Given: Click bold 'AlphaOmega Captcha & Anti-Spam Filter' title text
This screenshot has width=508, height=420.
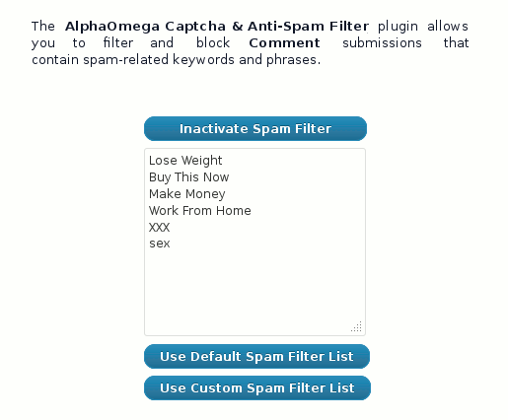Looking at the screenshot, I should point(217,27).
